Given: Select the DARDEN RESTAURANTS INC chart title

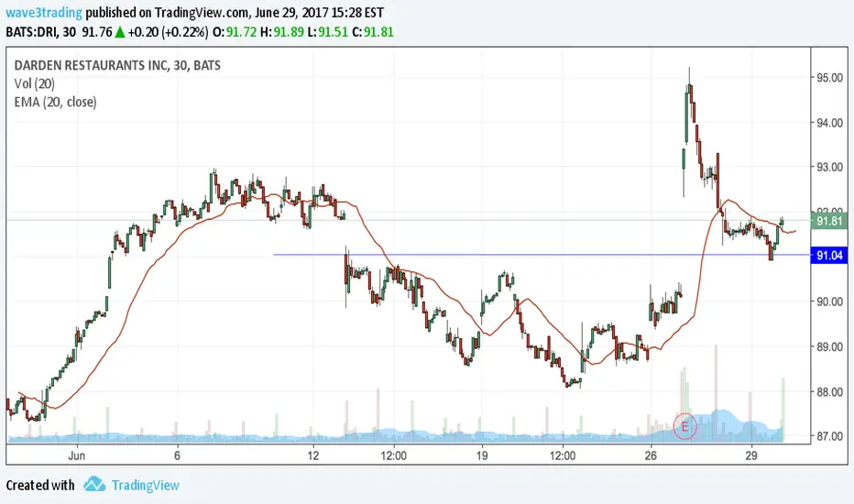Looking at the screenshot, I should pyautogui.click(x=117, y=65).
